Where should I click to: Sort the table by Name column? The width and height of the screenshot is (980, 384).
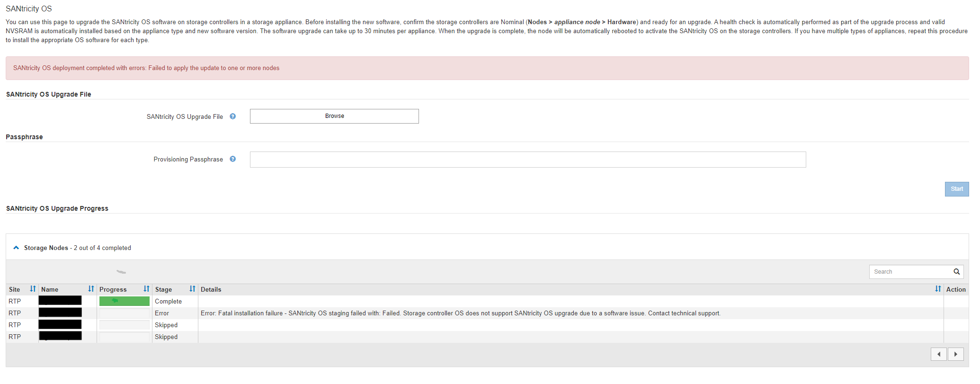(91, 289)
